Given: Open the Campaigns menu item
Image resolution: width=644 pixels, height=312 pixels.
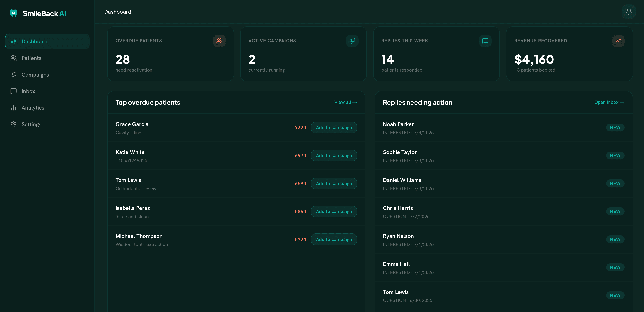Looking at the screenshot, I should [x=47, y=74].
